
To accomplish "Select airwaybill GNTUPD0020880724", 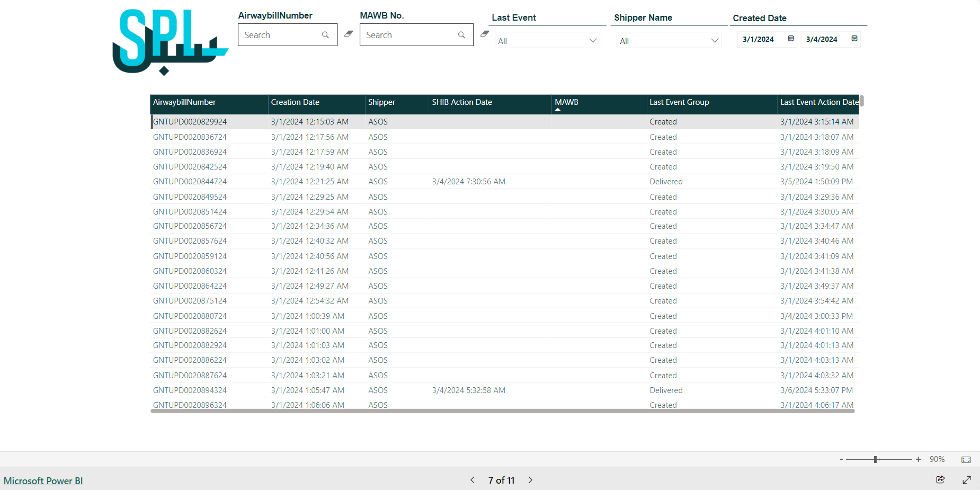I will (190, 316).
